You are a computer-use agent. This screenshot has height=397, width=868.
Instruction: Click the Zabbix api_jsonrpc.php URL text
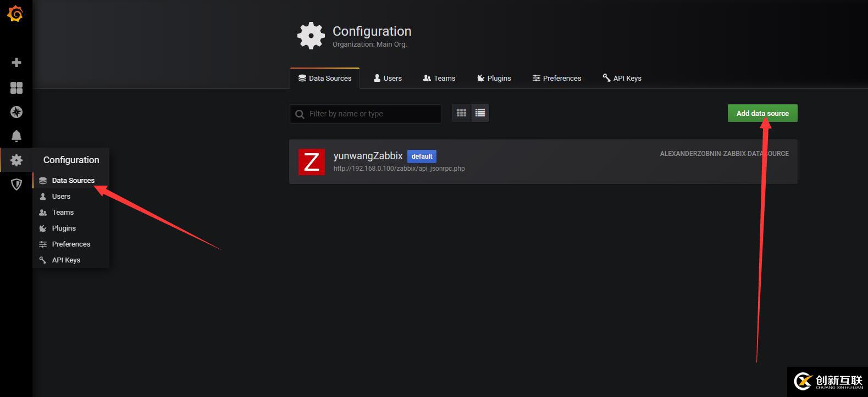point(399,169)
